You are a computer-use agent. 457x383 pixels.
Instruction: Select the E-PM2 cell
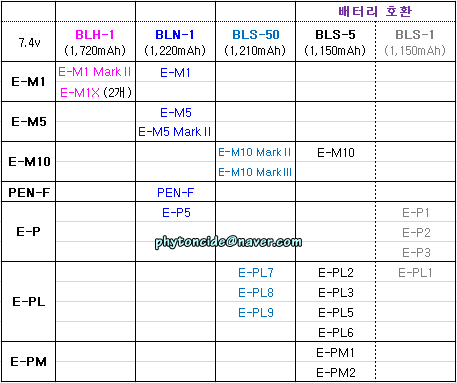tap(336, 372)
